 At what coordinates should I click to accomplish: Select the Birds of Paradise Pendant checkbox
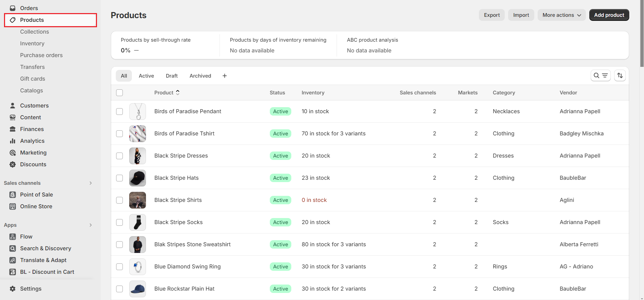[x=119, y=112]
